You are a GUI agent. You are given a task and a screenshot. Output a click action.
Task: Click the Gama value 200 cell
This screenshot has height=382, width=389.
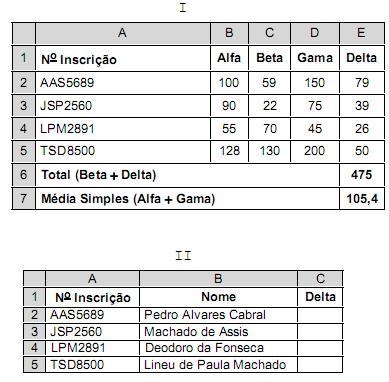click(315, 151)
